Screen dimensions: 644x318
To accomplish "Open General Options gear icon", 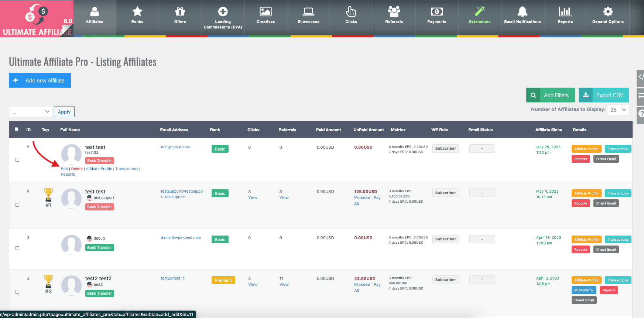I will [608, 12].
